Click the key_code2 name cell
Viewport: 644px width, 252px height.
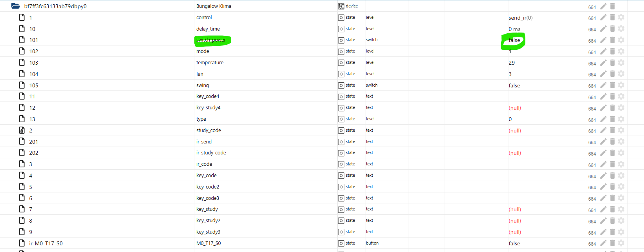tap(208, 187)
